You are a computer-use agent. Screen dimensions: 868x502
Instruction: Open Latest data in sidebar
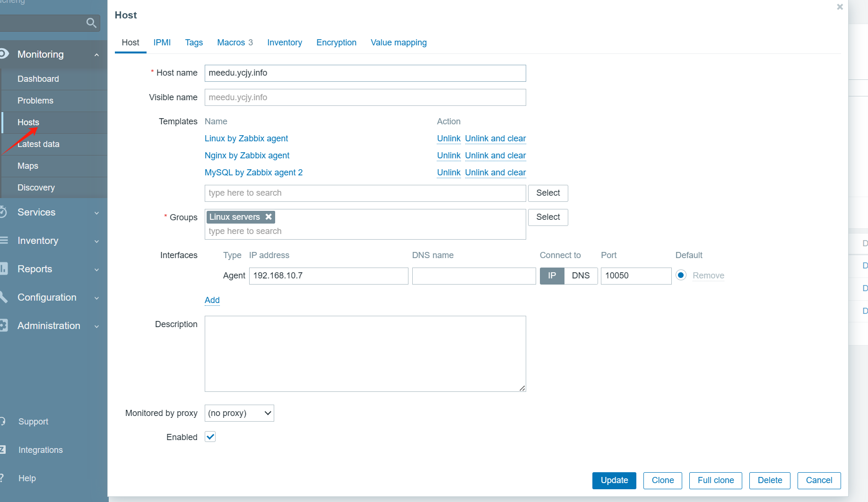click(38, 144)
